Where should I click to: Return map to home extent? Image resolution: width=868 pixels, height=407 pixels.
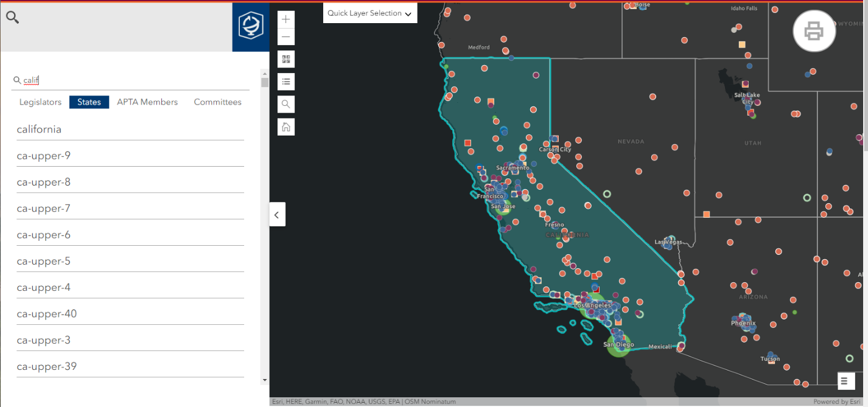pos(286,127)
